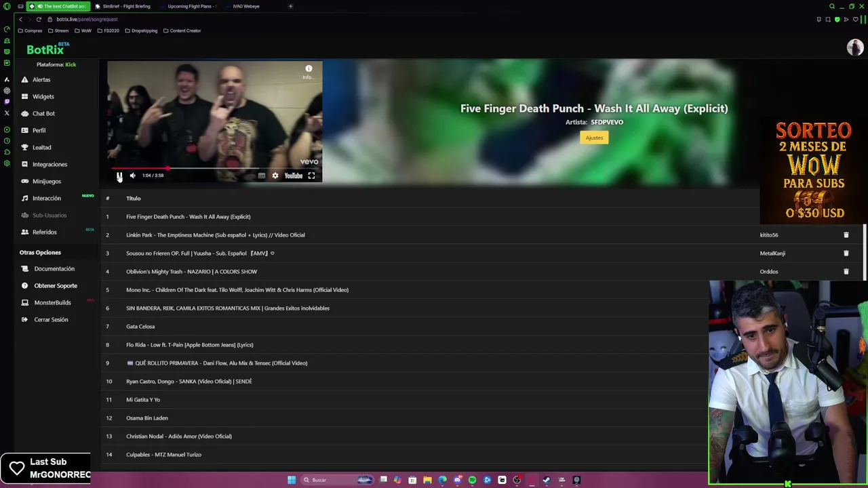Select Linkin Park Emptiness Machine row
Screen dimensions: 868x488
click(481, 235)
